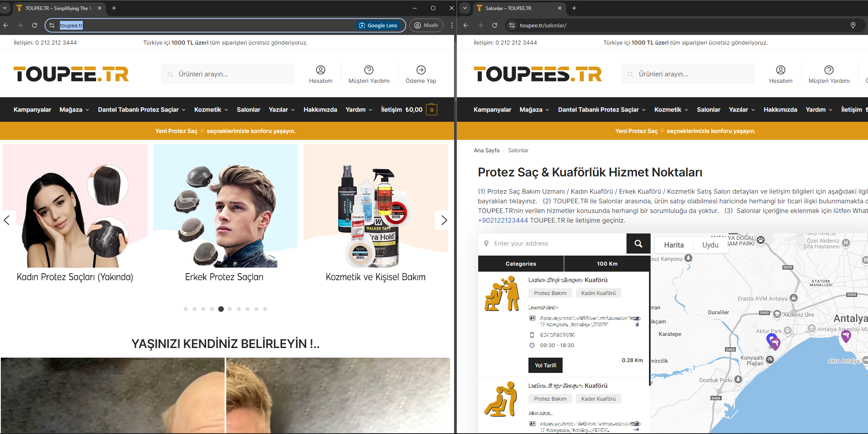868x434 pixels.
Task: Click Müşteri Yardımı help icon in left window
Action: [368, 70]
